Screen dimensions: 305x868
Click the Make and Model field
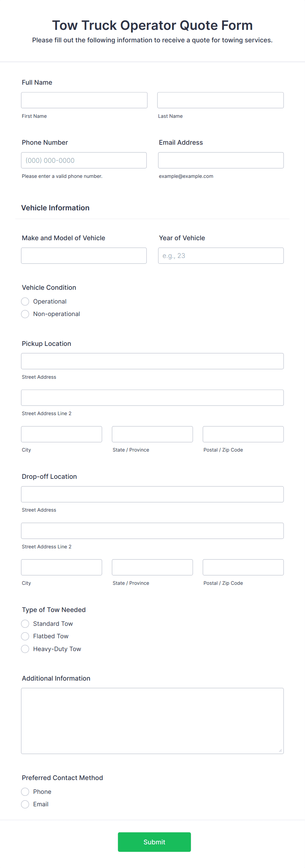click(x=84, y=255)
